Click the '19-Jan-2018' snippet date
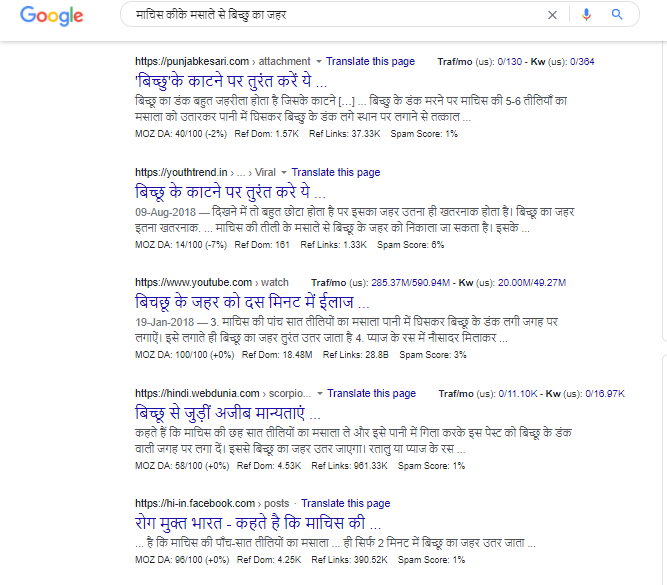667x585 pixels. [x=165, y=322]
